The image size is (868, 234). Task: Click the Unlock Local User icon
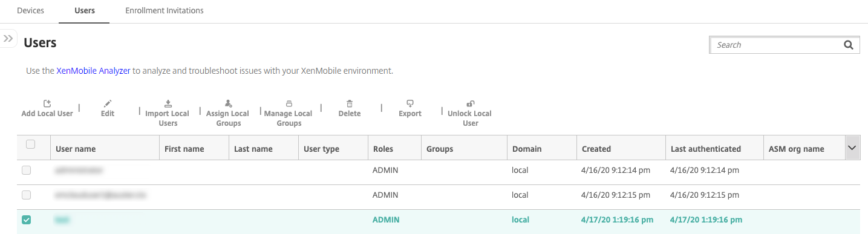tap(470, 103)
